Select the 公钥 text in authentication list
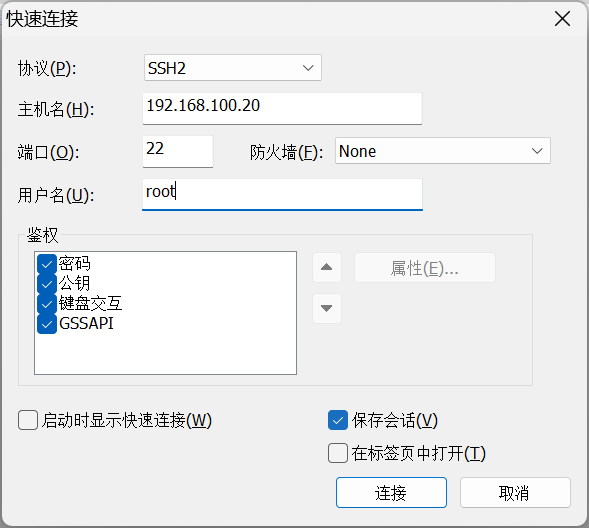Image resolution: width=589 pixels, height=528 pixels. coord(74,284)
